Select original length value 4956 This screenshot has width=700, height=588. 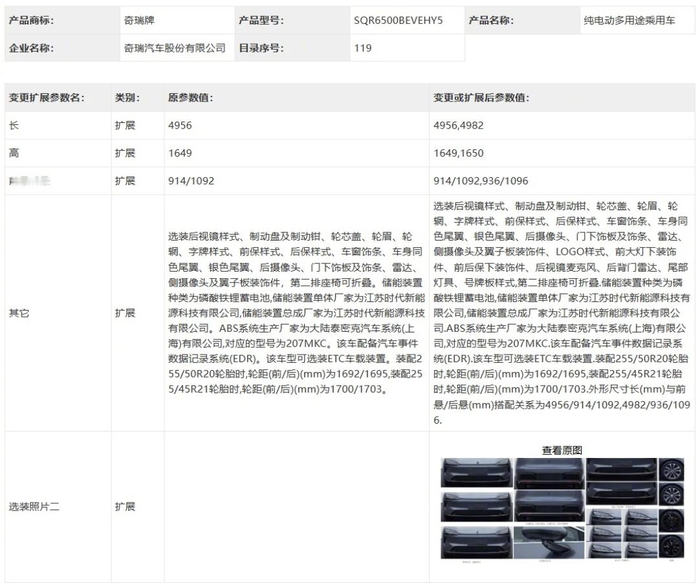[x=180, y=125]
